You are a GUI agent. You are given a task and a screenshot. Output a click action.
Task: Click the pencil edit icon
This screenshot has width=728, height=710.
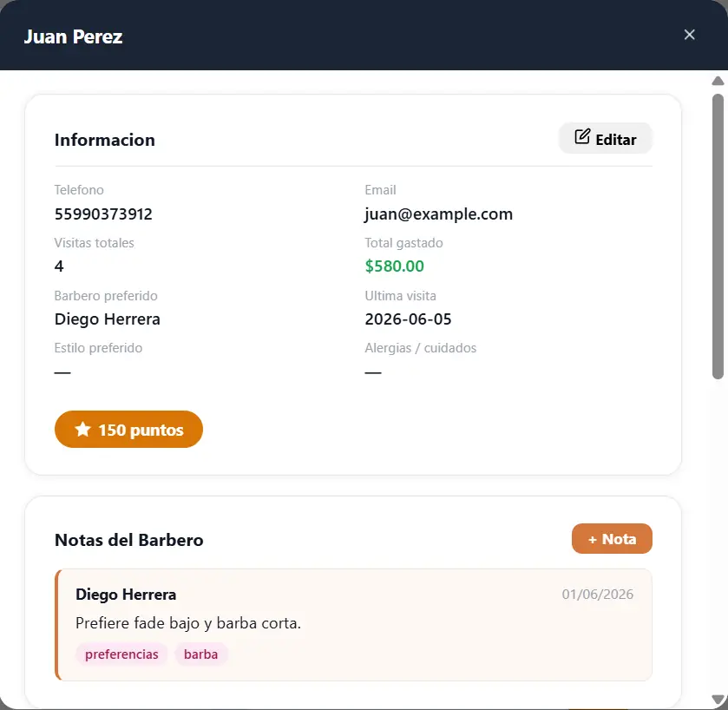582,136
